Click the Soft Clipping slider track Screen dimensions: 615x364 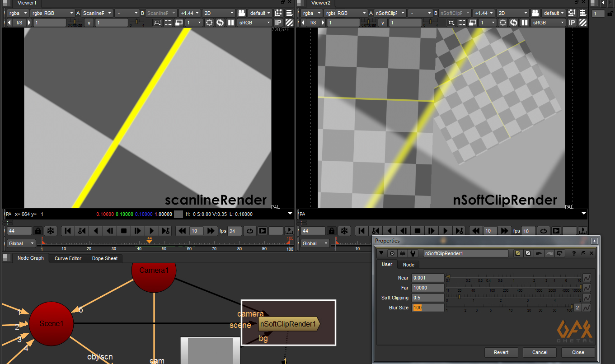[511, 297]
